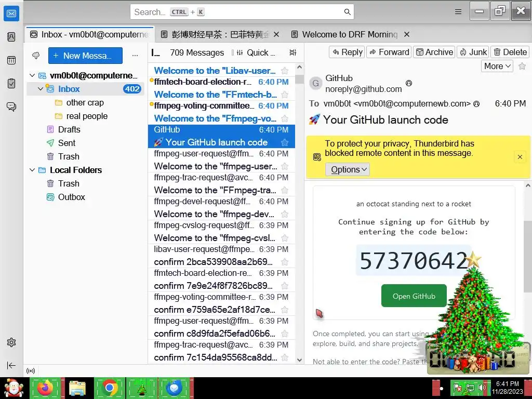
Task: Open the Address Book in the sidebar
Action: coord(11,37)
